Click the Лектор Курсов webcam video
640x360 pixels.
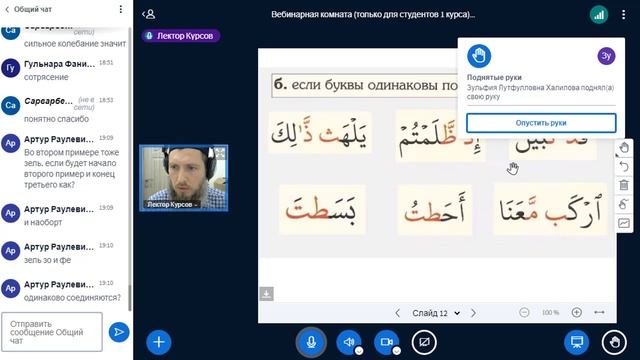pyautogui.click(x=184, y=178)
